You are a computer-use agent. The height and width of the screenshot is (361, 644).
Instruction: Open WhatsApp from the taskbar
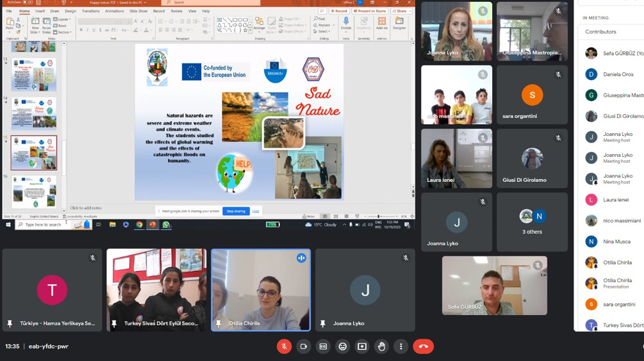(x=166, y=224)
